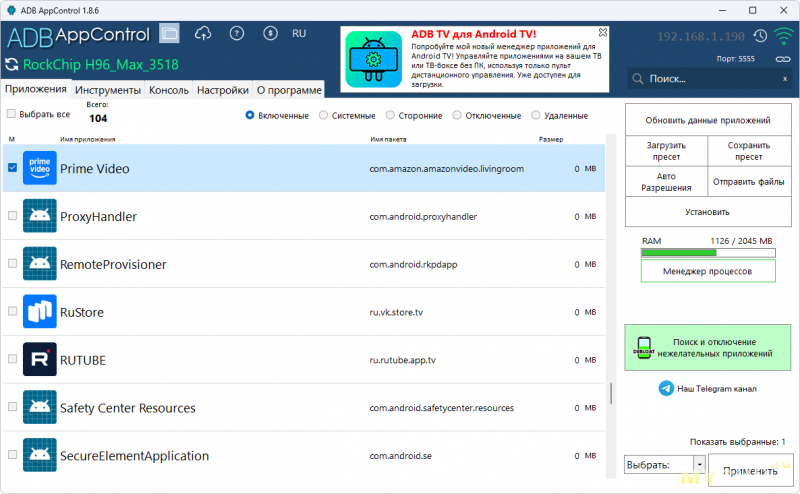Close the ADB TV advertisement banner

pos(603,32)
